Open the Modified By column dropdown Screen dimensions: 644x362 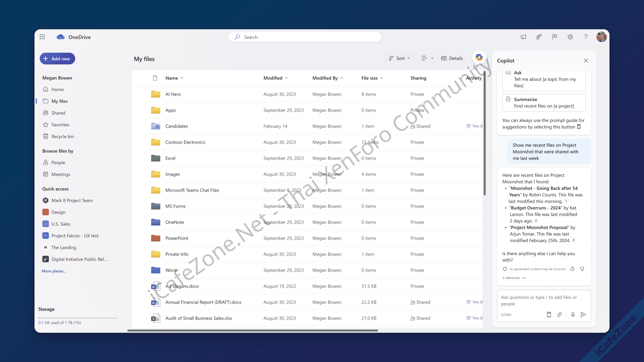328,78
